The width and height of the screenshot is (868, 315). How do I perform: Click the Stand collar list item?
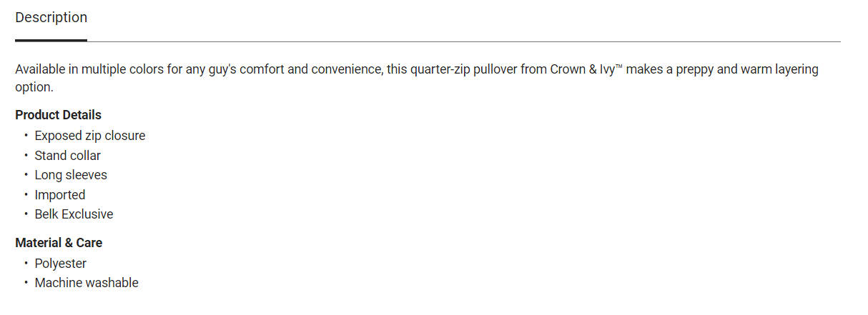(x=68, y=156)
